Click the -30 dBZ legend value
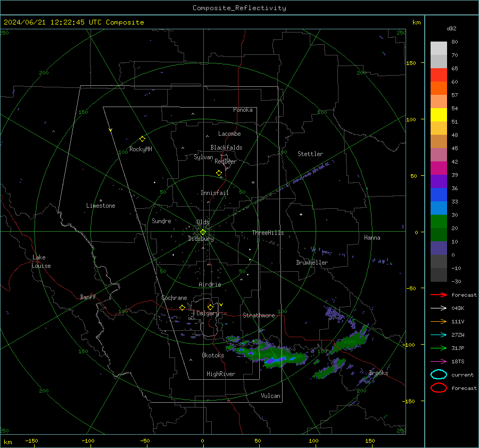 (456, 281)
